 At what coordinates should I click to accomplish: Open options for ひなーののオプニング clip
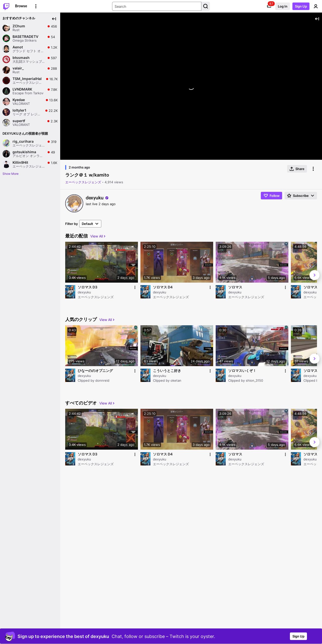135,371
